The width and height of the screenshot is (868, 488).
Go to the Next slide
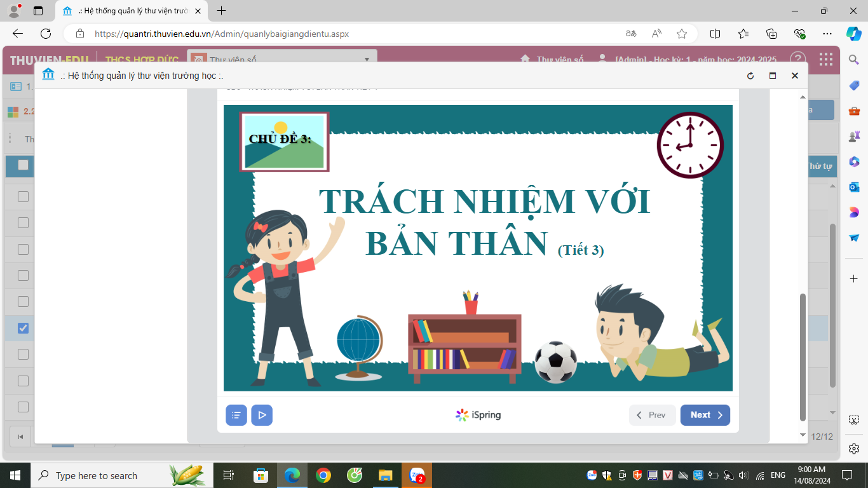click(x=705, y=415)
